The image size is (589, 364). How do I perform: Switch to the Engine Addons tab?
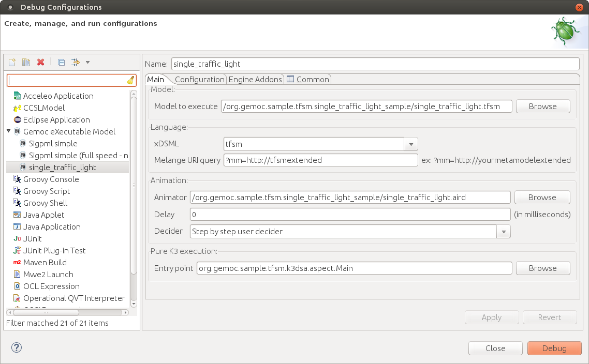255,79
